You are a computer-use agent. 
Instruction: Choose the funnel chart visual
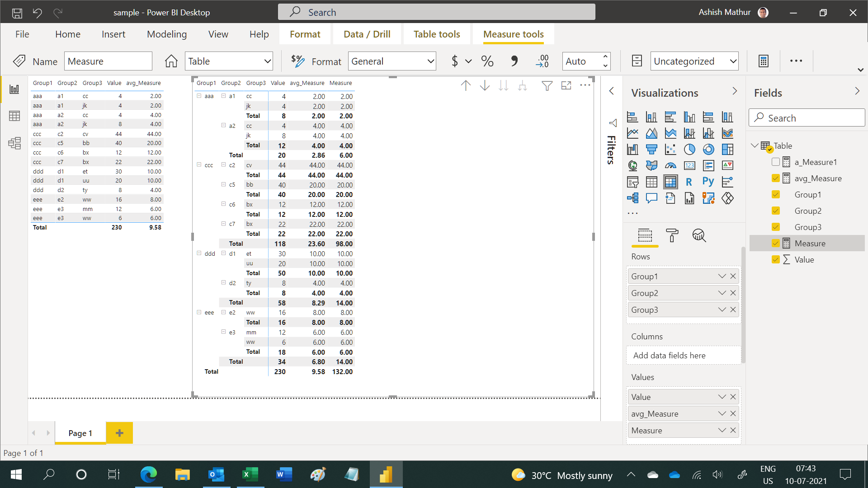(651, 150)
